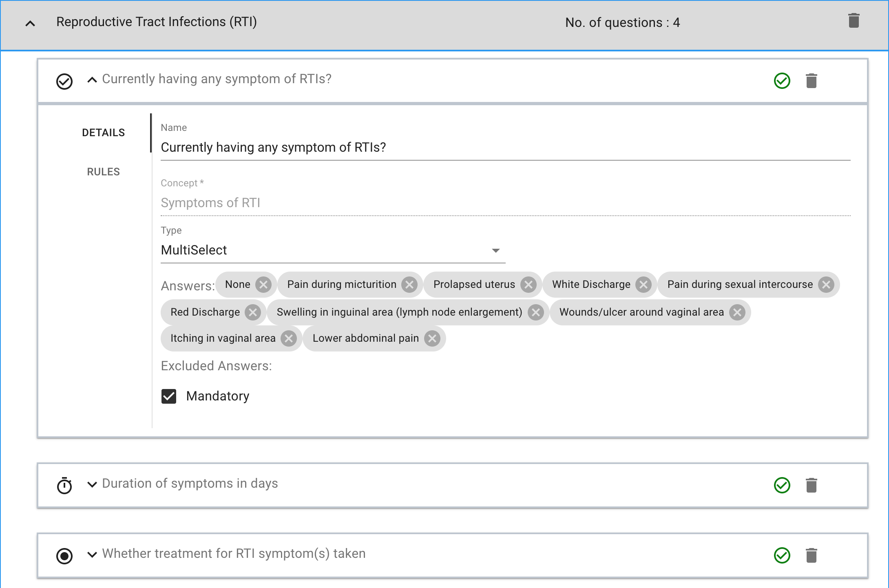Click green validation checkmark for Duration question

tap(782, 485)
